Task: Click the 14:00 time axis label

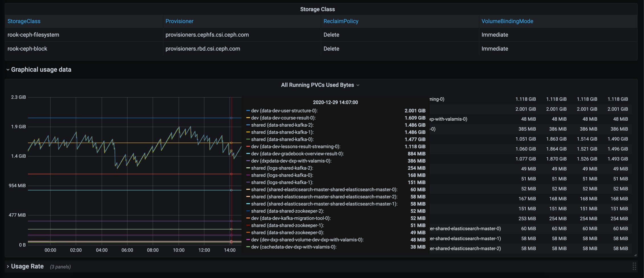Action: click(x=229, y=250)
